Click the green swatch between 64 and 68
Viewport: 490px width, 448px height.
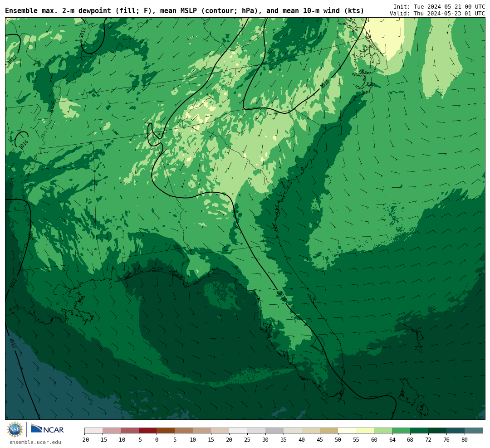click(x=401, y=431)
